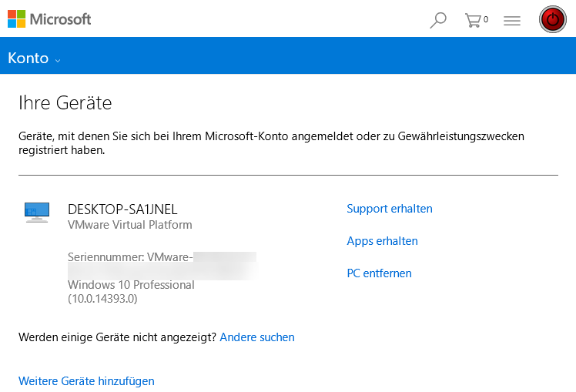Click the cart item count badge
Image resolution: width=576 pixels, height=392 pixels.
[486, 19]
